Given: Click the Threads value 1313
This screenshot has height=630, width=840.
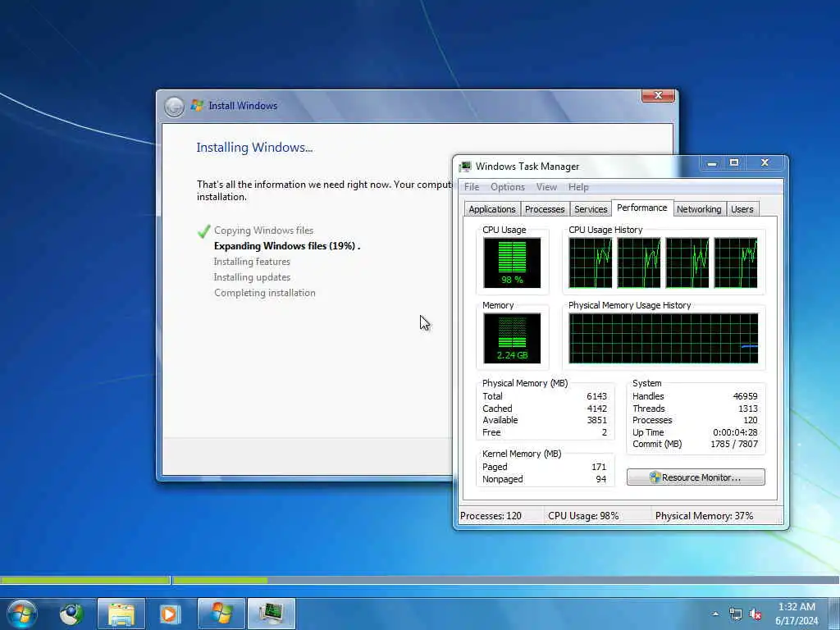Looking at the screenshot, I should click(x=748, y=409).
